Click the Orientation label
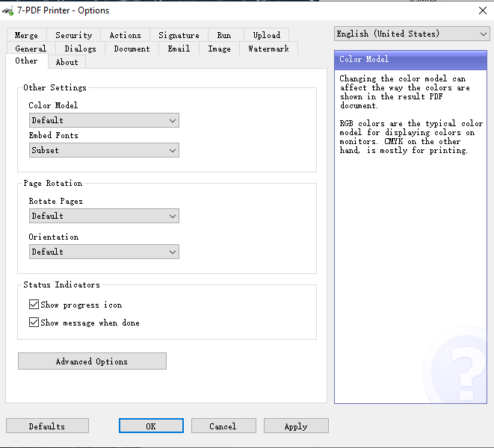The width and height of the screenshot is (494, 448). (54, 237)
